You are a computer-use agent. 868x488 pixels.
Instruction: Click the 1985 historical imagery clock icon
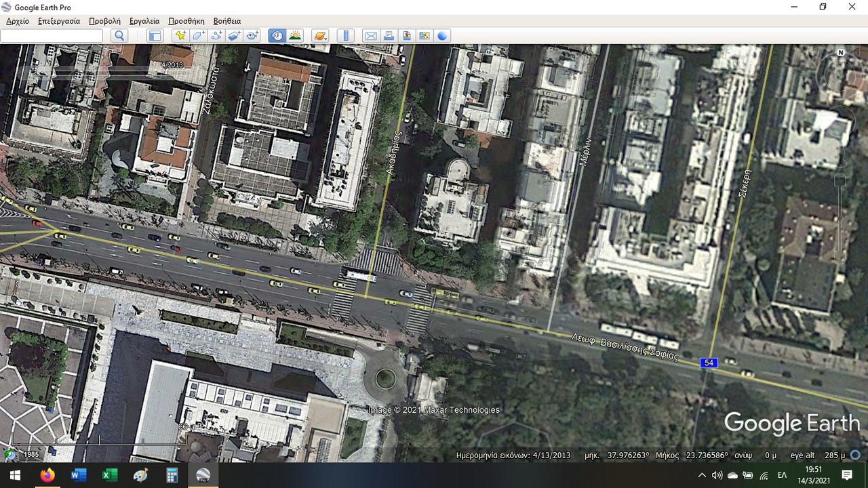pos(11,454)
